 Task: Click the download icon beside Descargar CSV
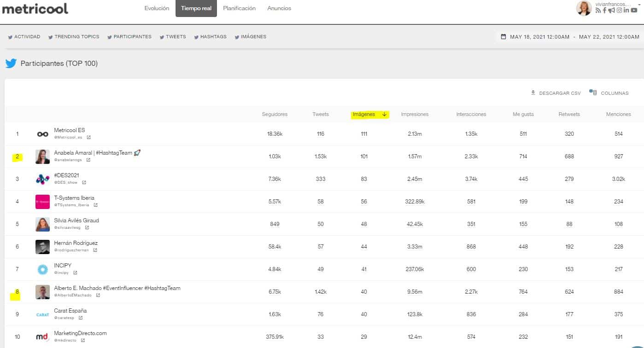533,93
